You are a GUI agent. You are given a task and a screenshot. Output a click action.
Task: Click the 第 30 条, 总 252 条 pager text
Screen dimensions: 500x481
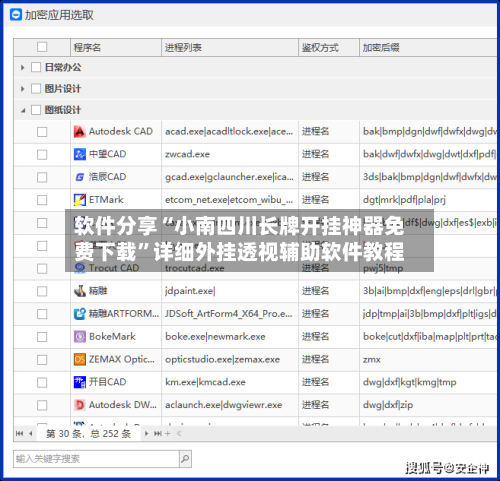(x=88, y=434)
